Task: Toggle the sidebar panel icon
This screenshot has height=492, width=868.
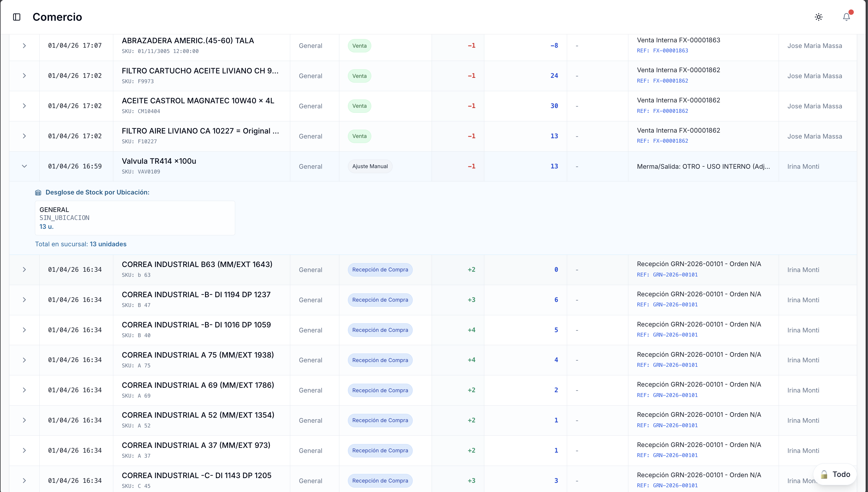Action: coord(17,17)
